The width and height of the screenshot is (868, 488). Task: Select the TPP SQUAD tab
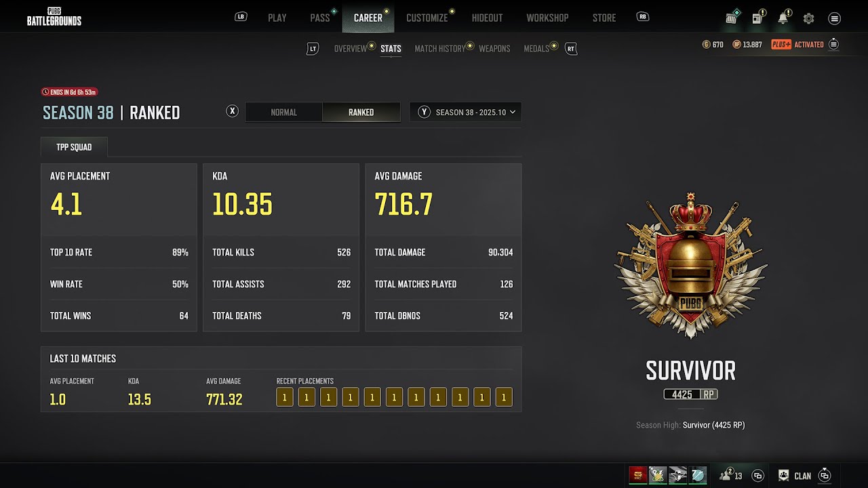74,147
